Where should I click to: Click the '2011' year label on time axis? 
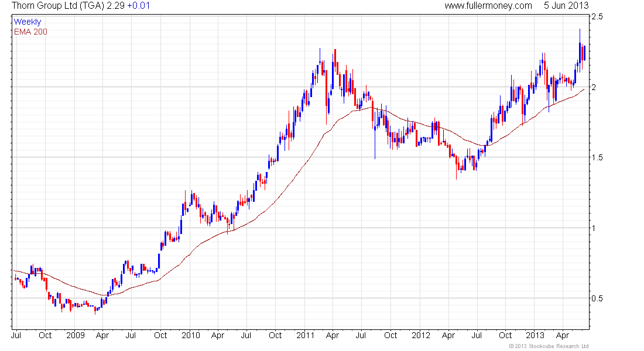[x=306, y=335]
